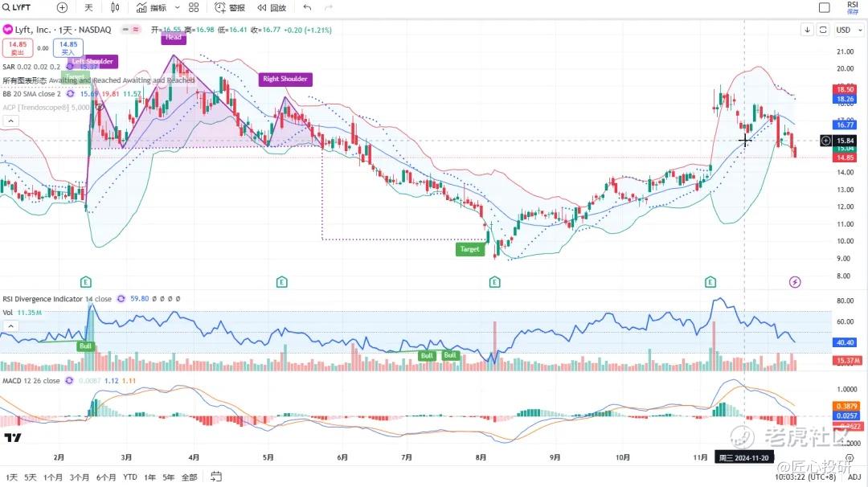Screen dimensions: 868x487
Task: Click the BB indicator refresh icon
Action: coord(70,93)
